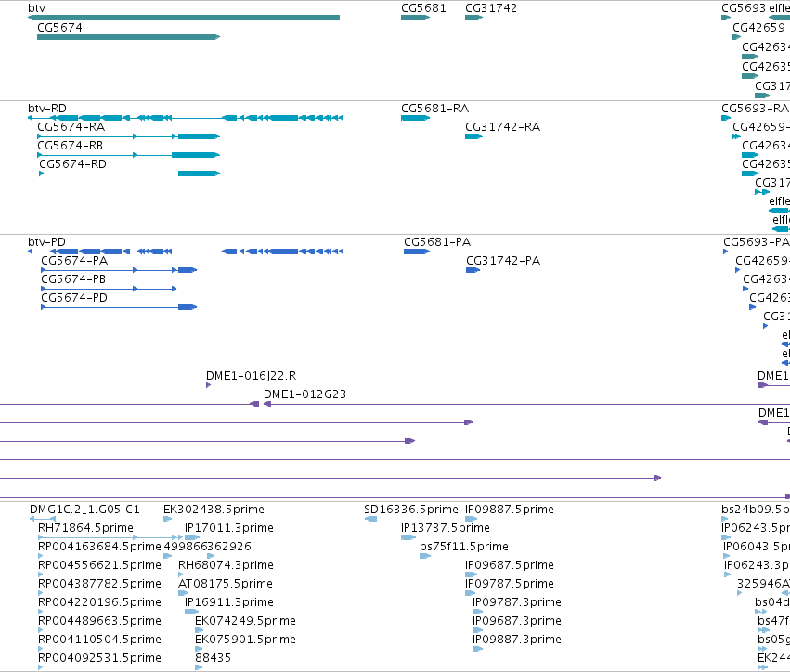Click the RP004556621.5prime EST label
790x672 pixels.
point(99,565)
